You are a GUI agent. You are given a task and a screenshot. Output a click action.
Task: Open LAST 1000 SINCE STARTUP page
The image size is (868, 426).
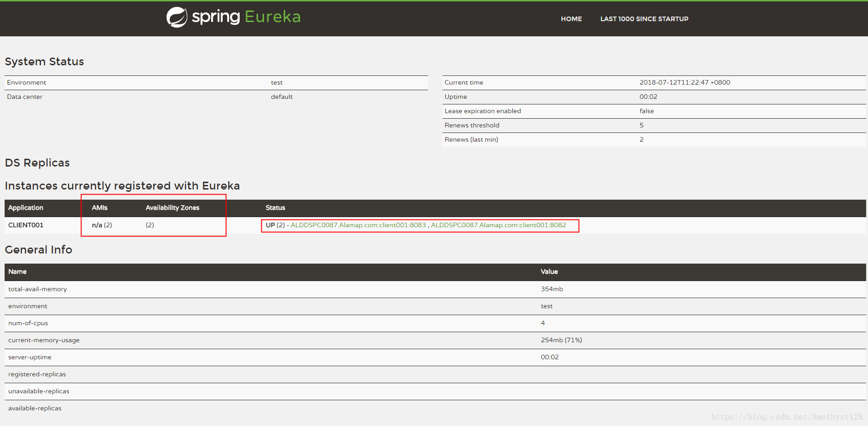pos(644,19)
